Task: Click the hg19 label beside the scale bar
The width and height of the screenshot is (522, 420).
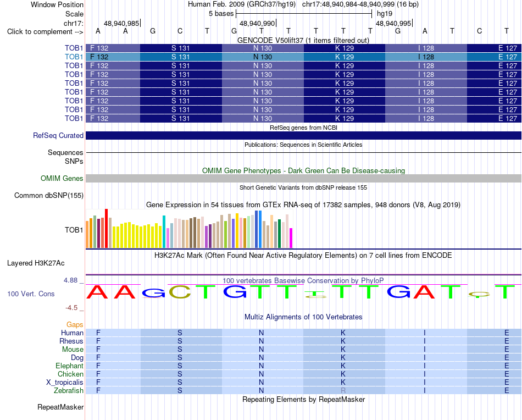Action: [385, 14]
